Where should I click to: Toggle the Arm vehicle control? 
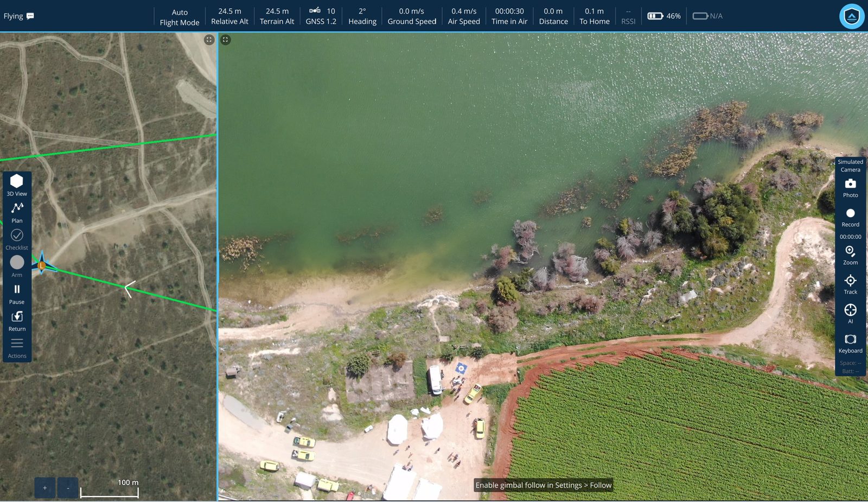pos(17,266)
